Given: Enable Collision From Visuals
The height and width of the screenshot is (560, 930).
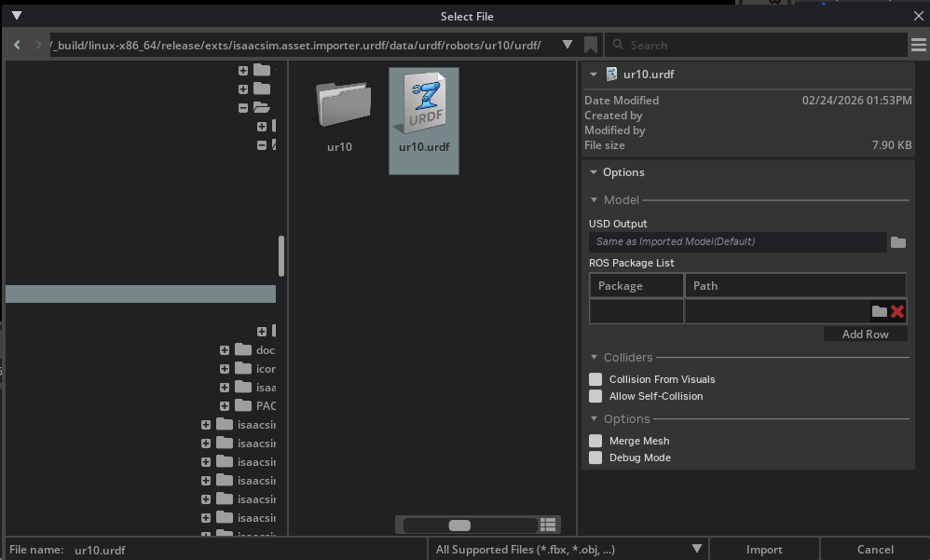Looking at the screenshot, I should click(595, 379).
